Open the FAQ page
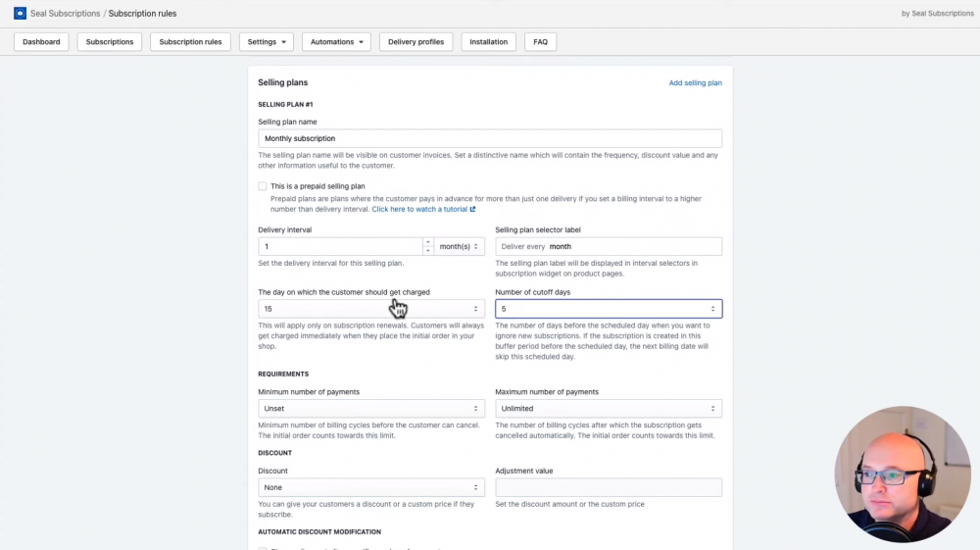The width and height of the screenshot is (980, 550). (540, 42)
